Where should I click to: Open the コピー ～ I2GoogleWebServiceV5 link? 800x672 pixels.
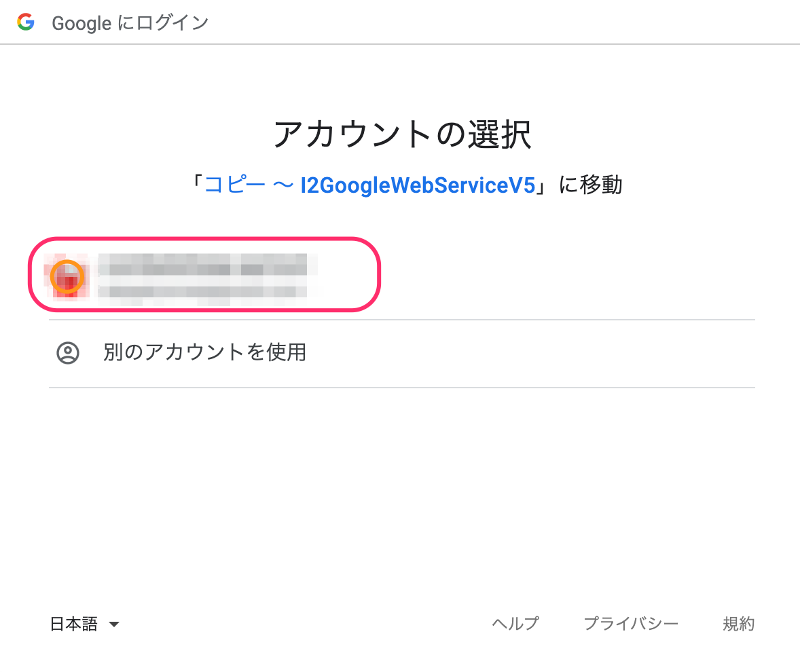370,185
